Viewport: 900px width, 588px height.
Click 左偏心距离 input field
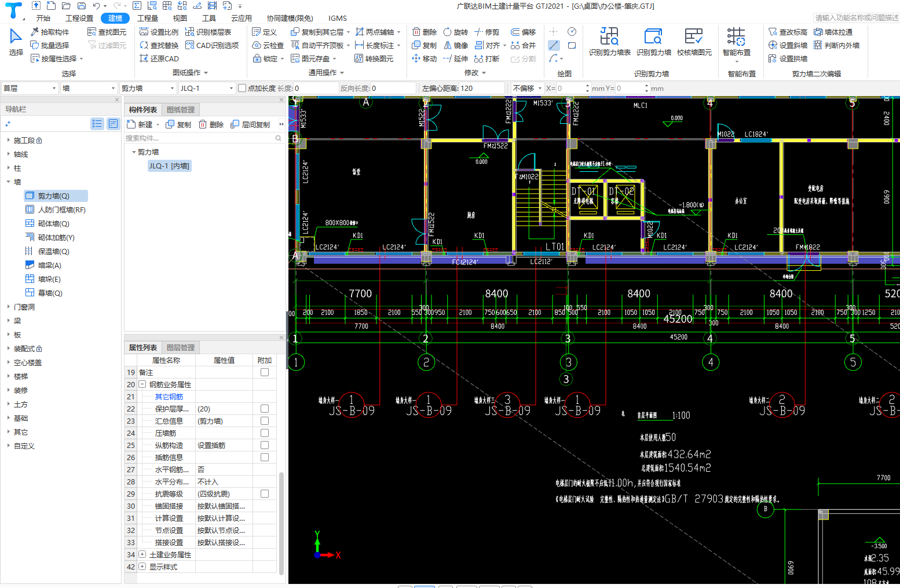click(x=481, y=88)
